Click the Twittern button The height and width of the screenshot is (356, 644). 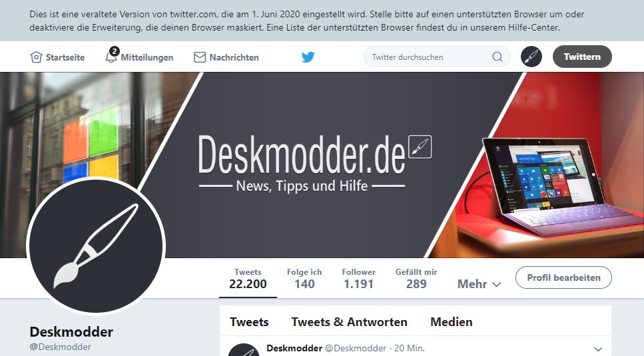click(582, 57)
